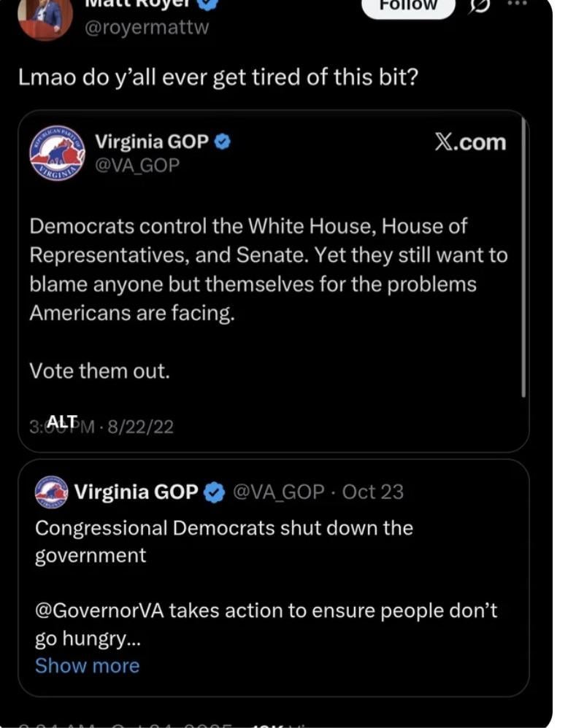Click the Oct 23 date of quoted tweet

point(372,492)
